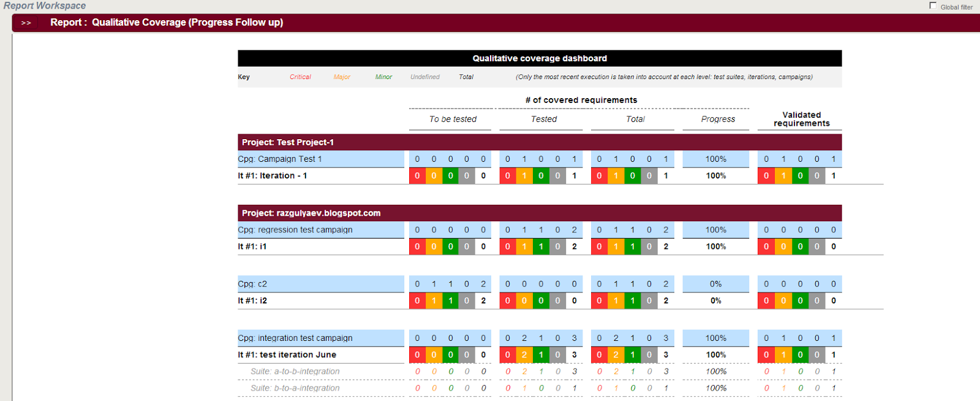Click 0% progress for Cpg: c2

715,284
